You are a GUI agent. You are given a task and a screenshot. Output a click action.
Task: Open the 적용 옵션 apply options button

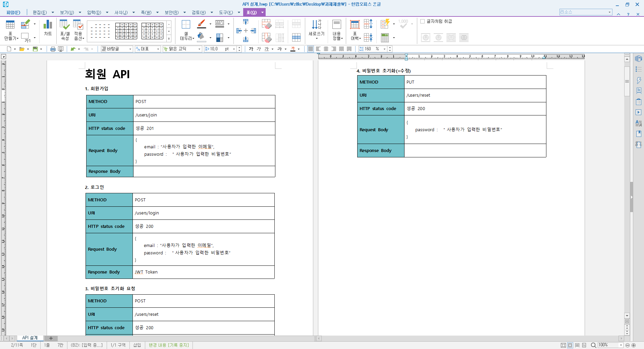78,30
